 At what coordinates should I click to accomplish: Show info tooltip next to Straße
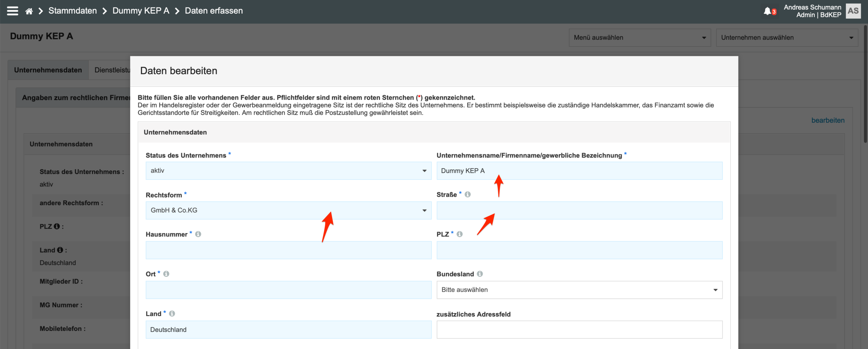(x=468, y=194)
